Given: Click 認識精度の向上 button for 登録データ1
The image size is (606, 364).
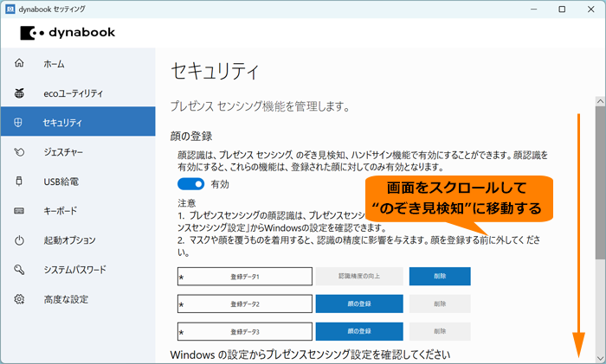Looking at the screenshot, I should 359,277.
